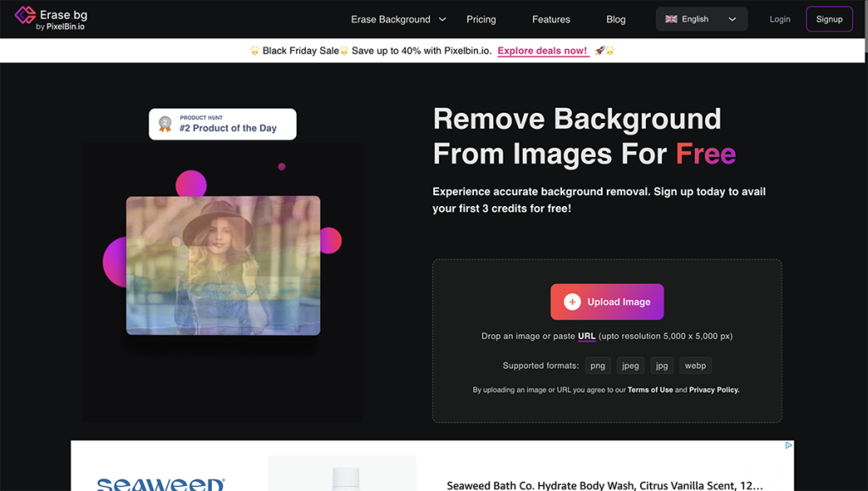
Task: Click the rocket emoji in the Black Friday banner
Action: 598,50
